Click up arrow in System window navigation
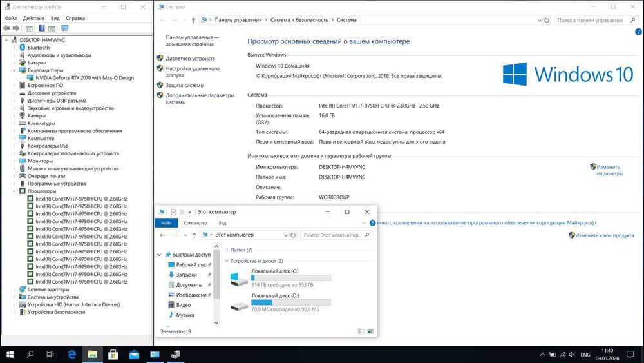 pyautogui.click(x=193, y=20)
